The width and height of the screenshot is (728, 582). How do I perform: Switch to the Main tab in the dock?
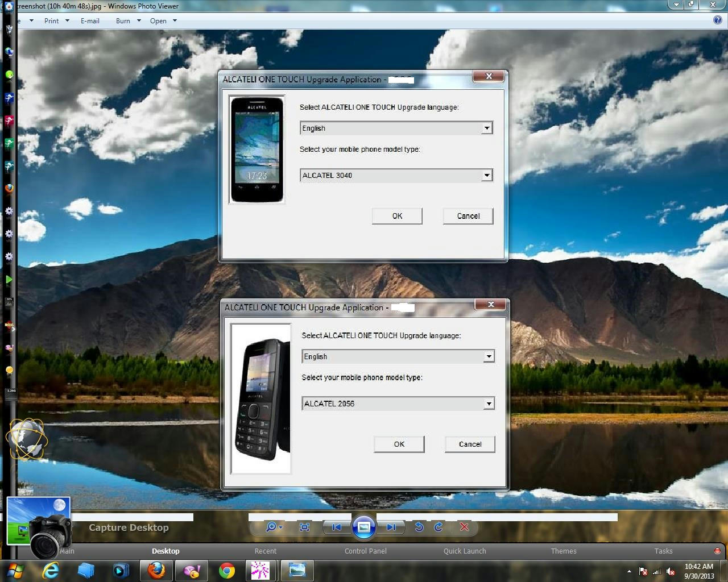(x=67, y=551)
